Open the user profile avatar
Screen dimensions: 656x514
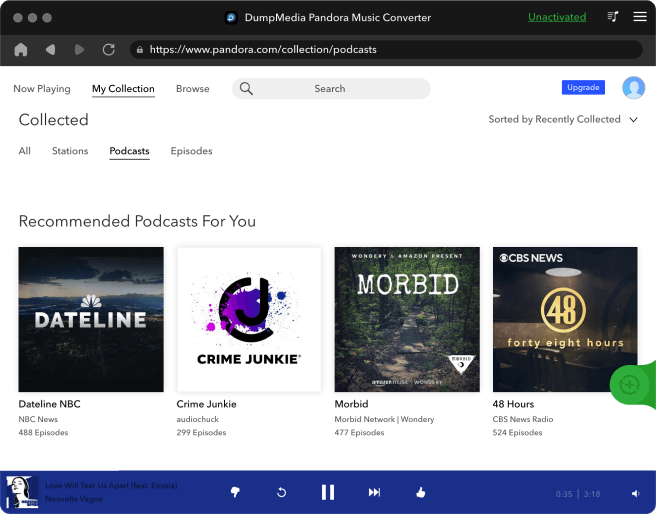pos(633,88)
